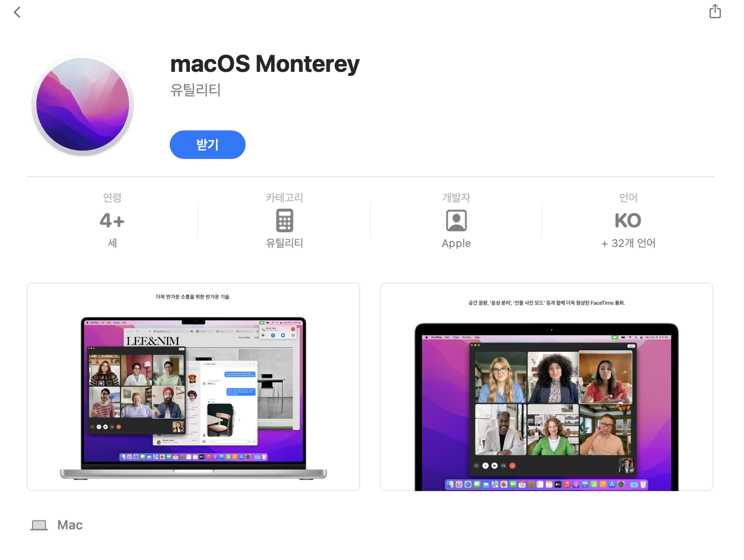This screenshot has width=744, height=560.
Task: Click the calculator utility category icon
Action: point(284,220)
